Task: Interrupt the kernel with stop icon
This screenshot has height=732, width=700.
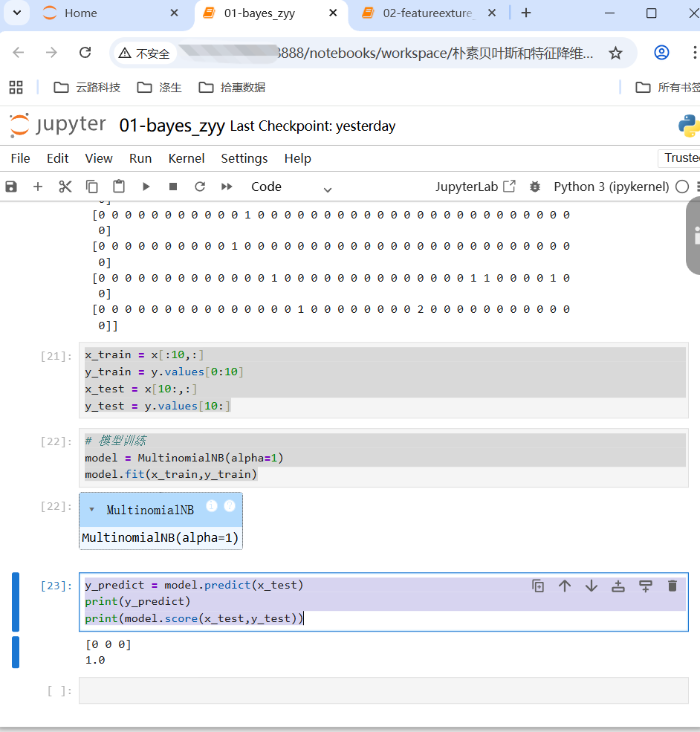Action: [173, 187]
